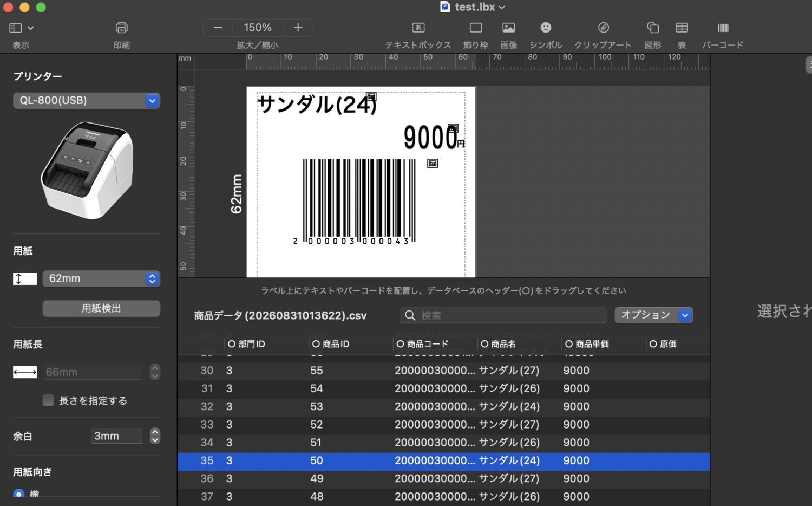Click the 商品ID column header
Image resolution: width=812 pixels, height=506 pixels.
click(331, 344)
